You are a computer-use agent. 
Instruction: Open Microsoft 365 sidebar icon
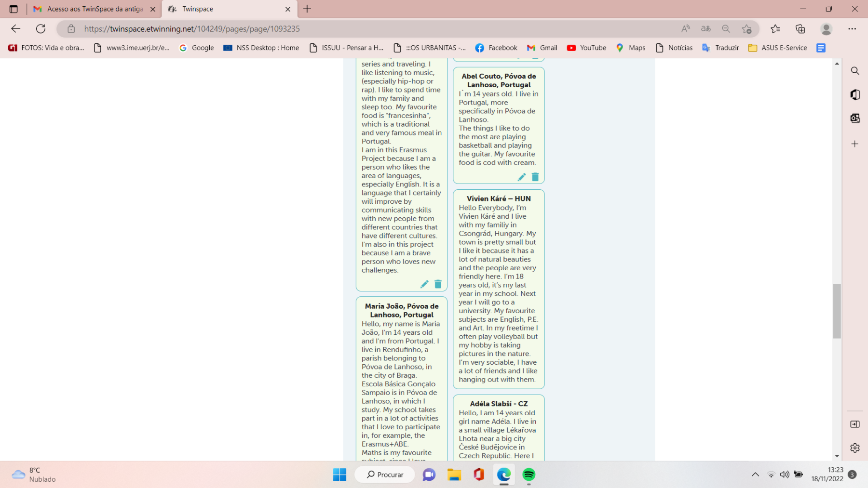coord(855,94)
